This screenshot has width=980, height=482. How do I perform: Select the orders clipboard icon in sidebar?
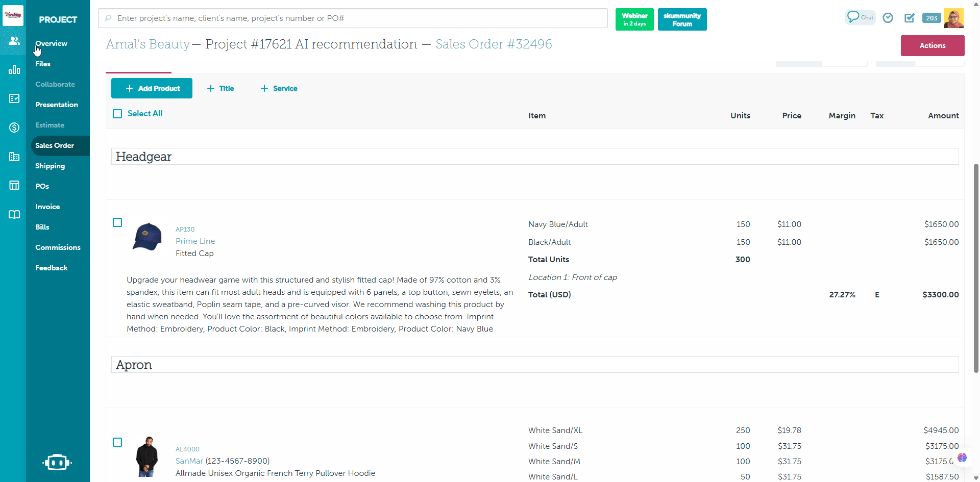pos(14,98)
